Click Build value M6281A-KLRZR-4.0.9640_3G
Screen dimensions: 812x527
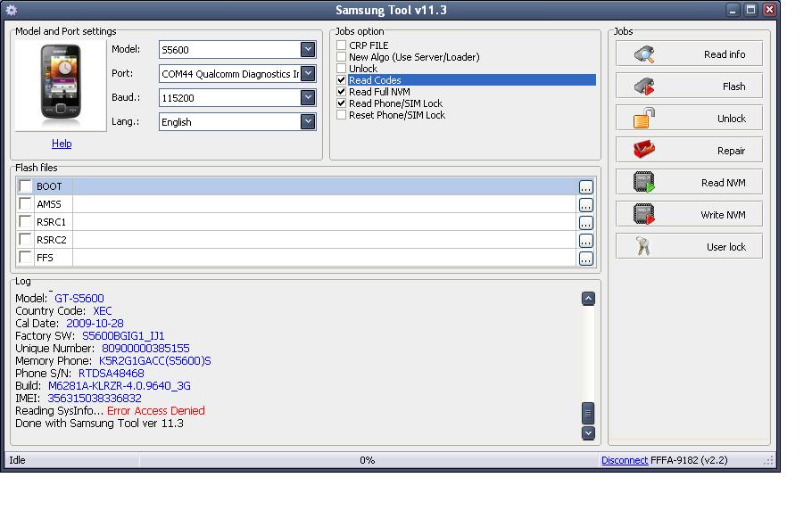pyautogui.click(x=119, y=386)
